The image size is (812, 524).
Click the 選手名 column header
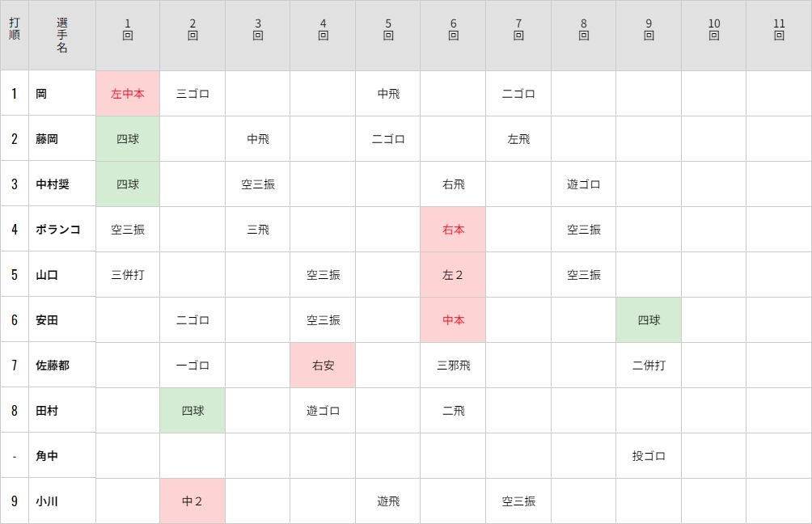(62, 36)
